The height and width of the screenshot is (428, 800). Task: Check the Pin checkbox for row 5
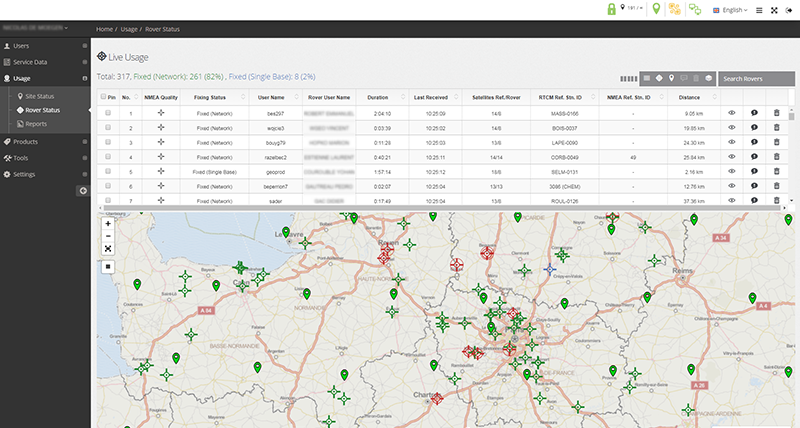pos(108,172)
